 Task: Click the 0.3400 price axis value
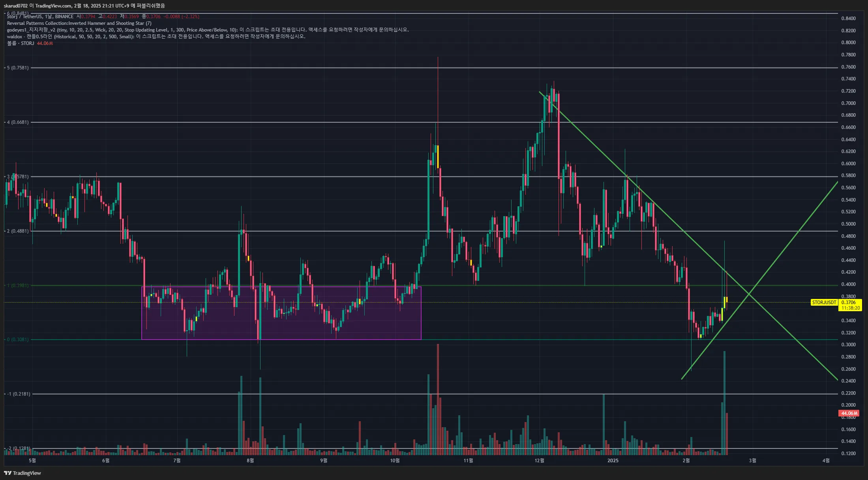pos(848,321)
